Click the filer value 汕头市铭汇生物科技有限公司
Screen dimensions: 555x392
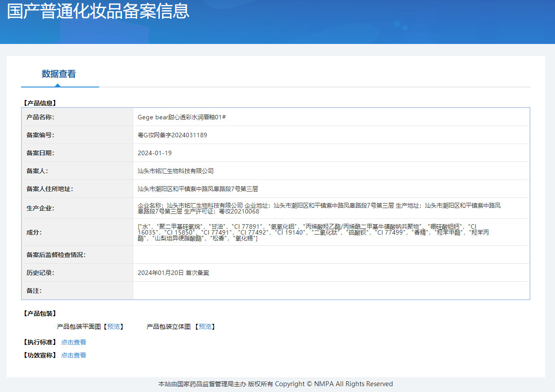175,171
